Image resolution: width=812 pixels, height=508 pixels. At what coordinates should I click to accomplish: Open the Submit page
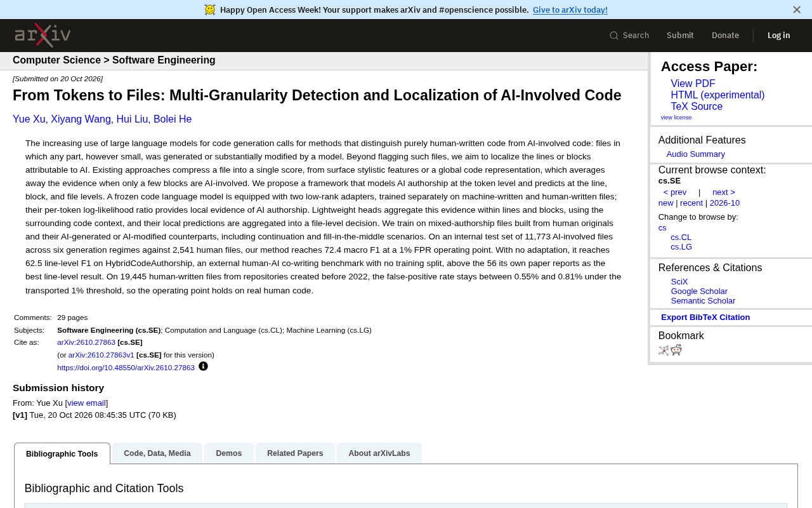coord(680,36)
